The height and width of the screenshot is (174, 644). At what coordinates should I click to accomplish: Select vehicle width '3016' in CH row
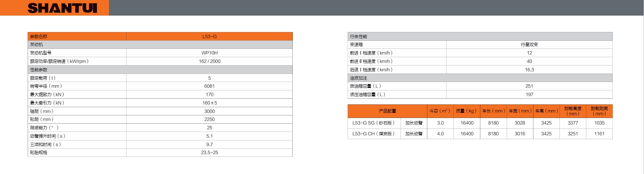tap(520, 134)
